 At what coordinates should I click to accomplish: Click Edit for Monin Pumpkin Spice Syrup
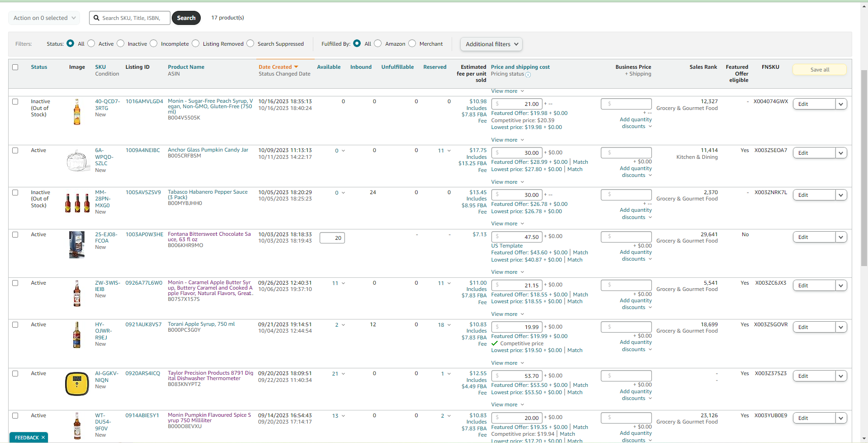tap(814, 418)
